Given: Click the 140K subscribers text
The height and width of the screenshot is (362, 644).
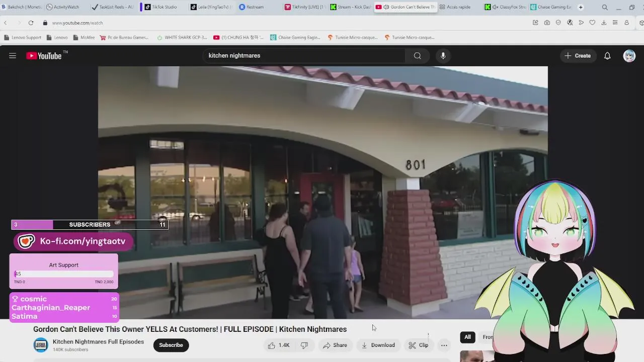Looking at the screenshot, I should pos(70,349).
